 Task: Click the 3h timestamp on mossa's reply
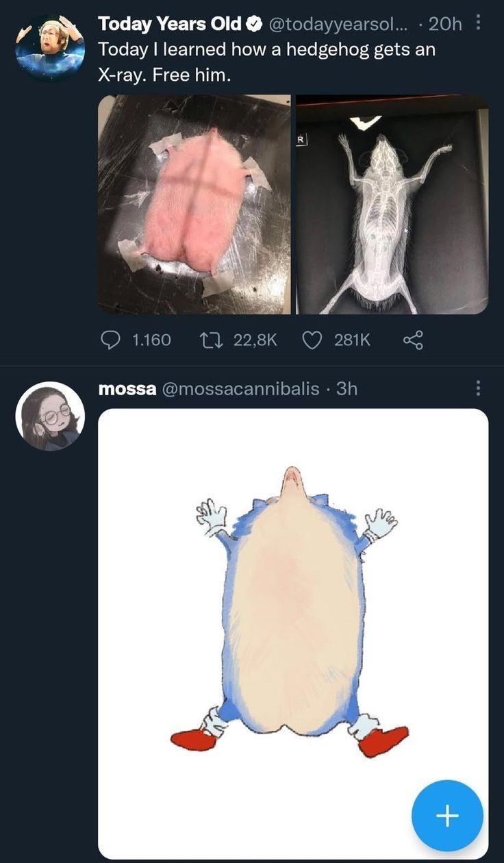pos(348,389)
